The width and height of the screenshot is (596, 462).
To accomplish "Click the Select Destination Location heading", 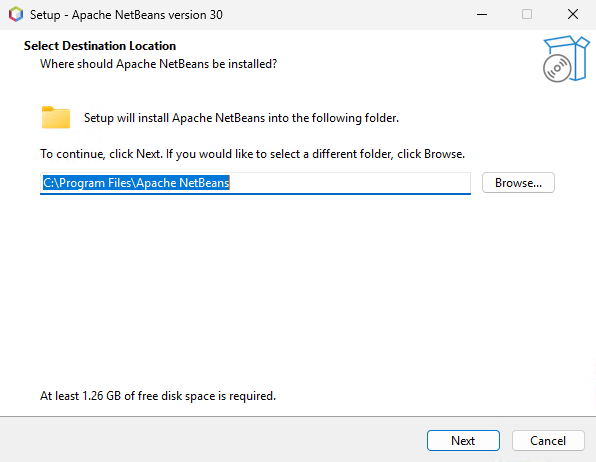I will [x=100, y=46].
